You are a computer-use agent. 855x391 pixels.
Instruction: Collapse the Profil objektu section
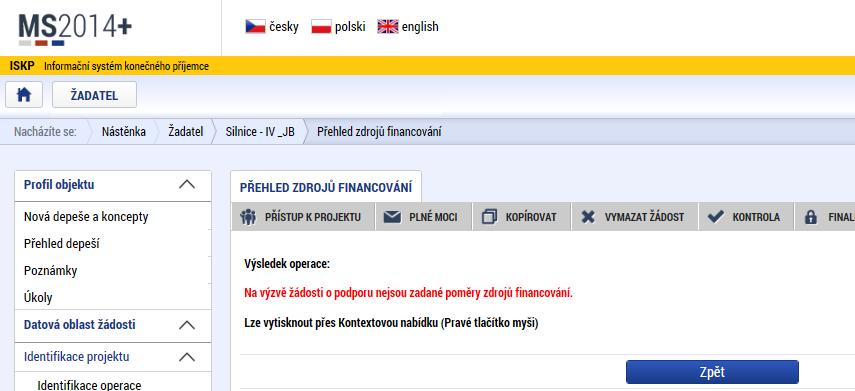[187, 184]
